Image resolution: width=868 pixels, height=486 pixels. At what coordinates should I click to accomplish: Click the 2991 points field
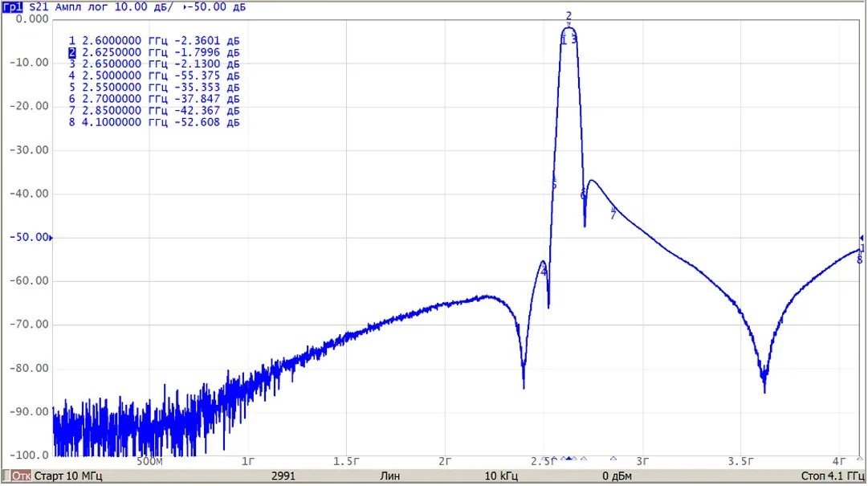pos(283,476)
